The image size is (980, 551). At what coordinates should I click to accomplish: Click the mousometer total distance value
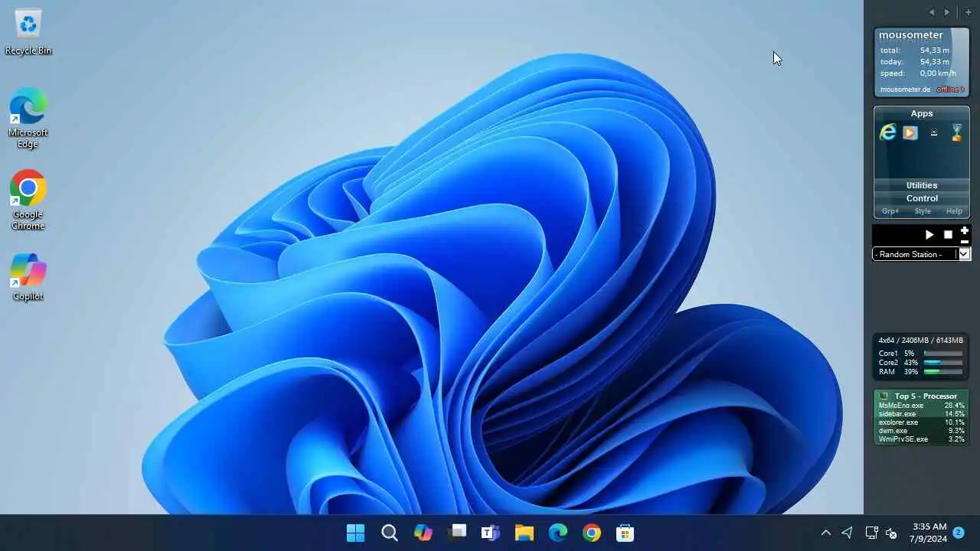[935, 51]
